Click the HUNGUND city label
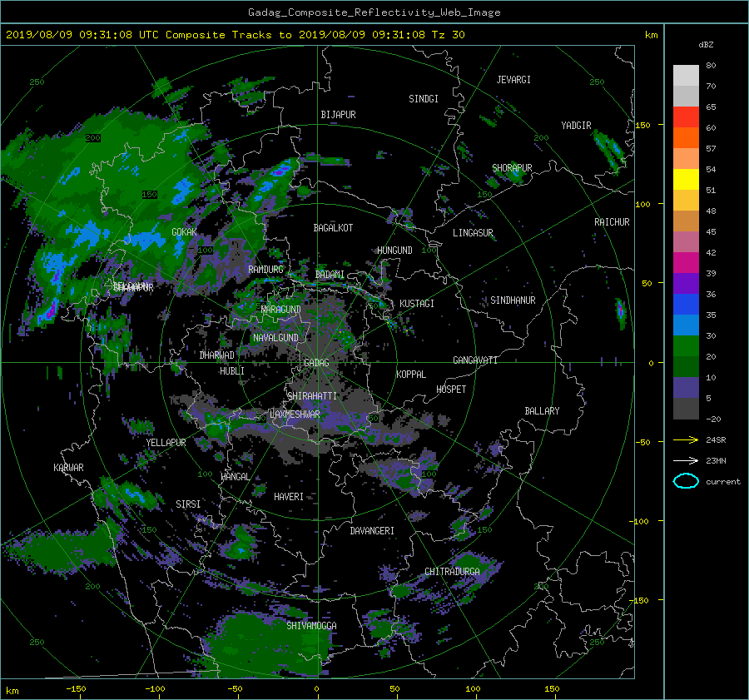The image size is (749, 700). tap(394, 251)
